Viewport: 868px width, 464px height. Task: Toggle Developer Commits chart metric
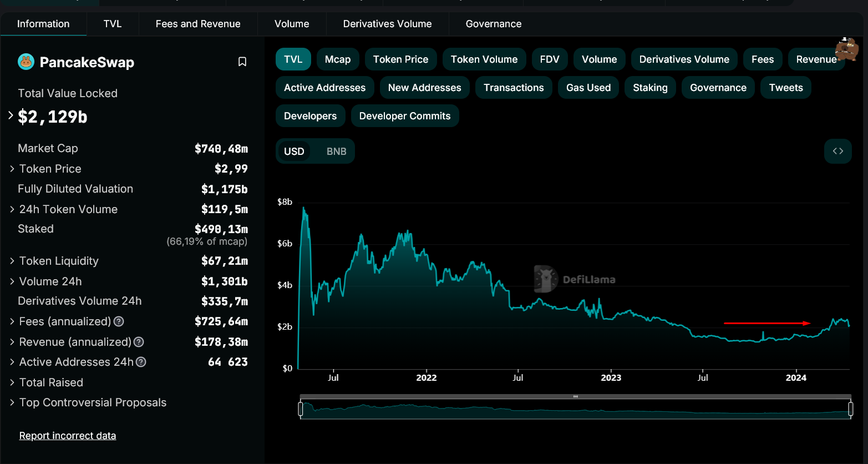coord(405,116)
